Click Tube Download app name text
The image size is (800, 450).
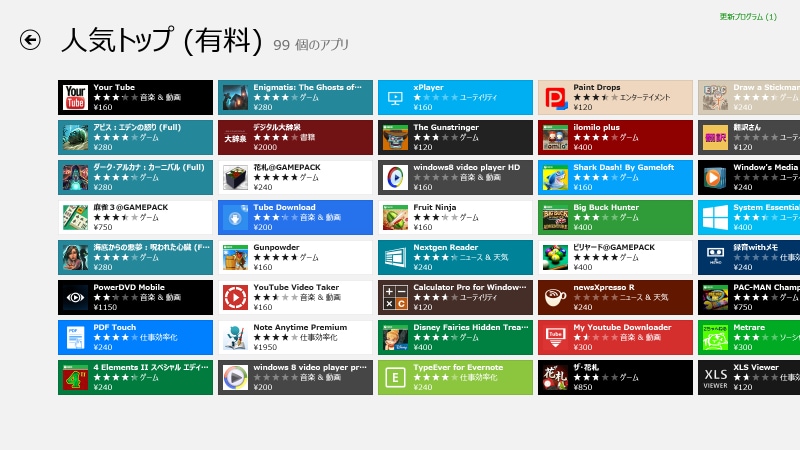284,207
